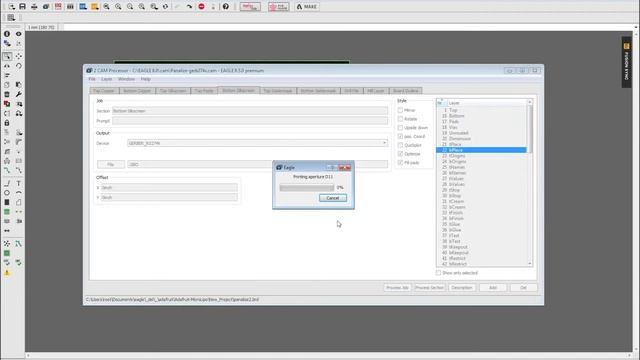The height and width of the screenshot is (360, 640).
Task: Click the Section name input field
Action: (x=250, y=111)
